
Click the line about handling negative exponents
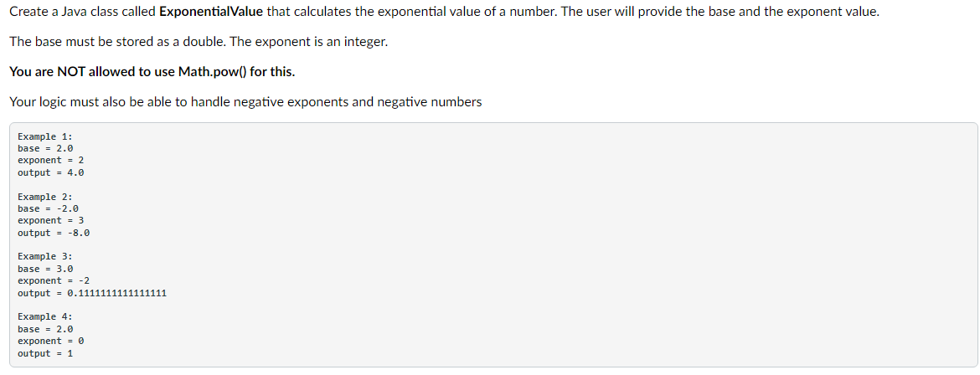tap(245, 102)
